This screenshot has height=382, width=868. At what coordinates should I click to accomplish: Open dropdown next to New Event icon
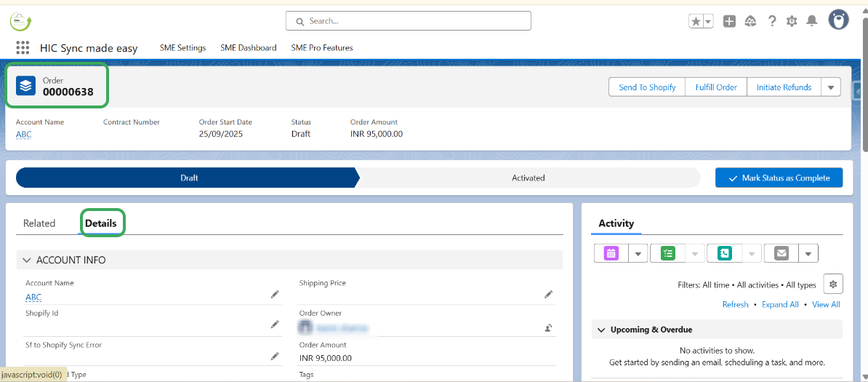point(638,253)
